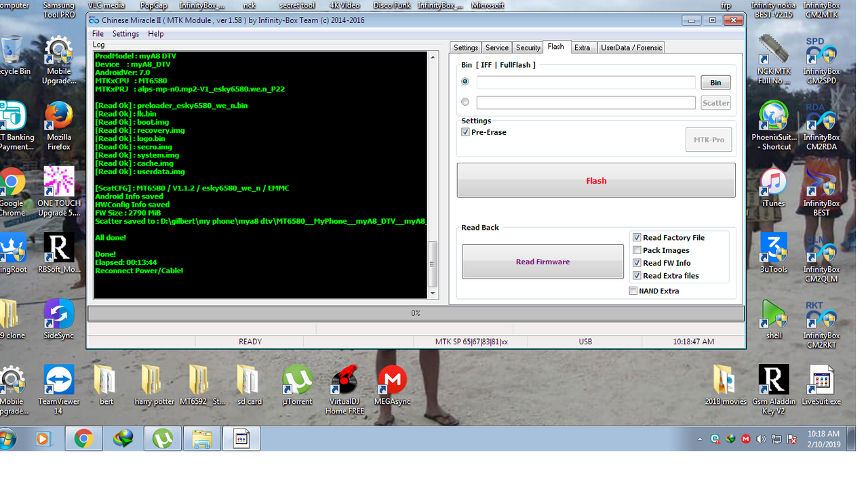868x488 pixels.
Task: Click the Scatter file path field
Action: pos(586,102)
